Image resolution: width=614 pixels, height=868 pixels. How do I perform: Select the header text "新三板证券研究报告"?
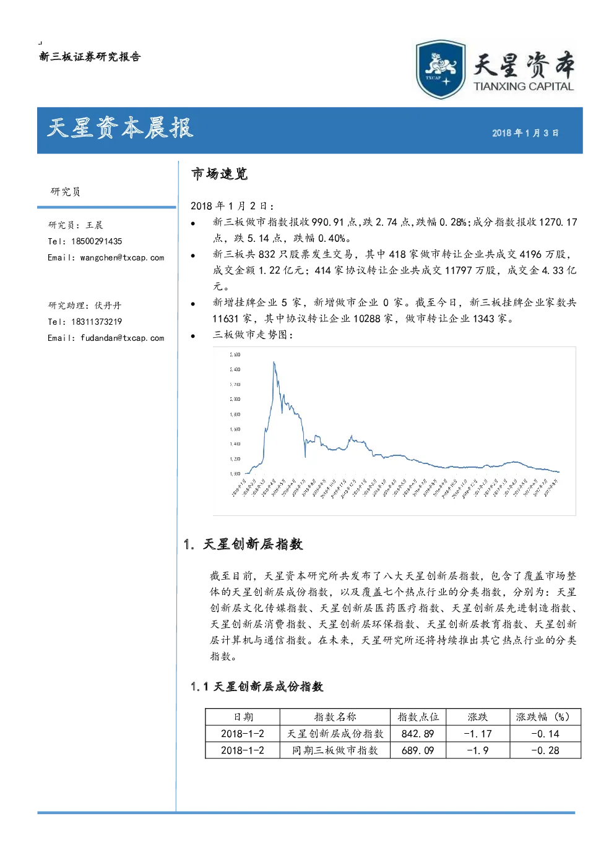(90, 57)
